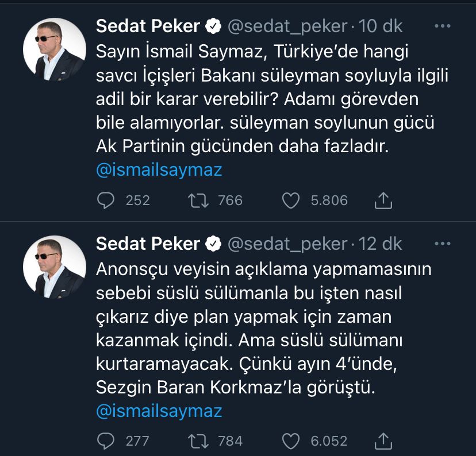
Task: Open more options on the first tweet
Action: pyautogui.click(x=442, y=26)
